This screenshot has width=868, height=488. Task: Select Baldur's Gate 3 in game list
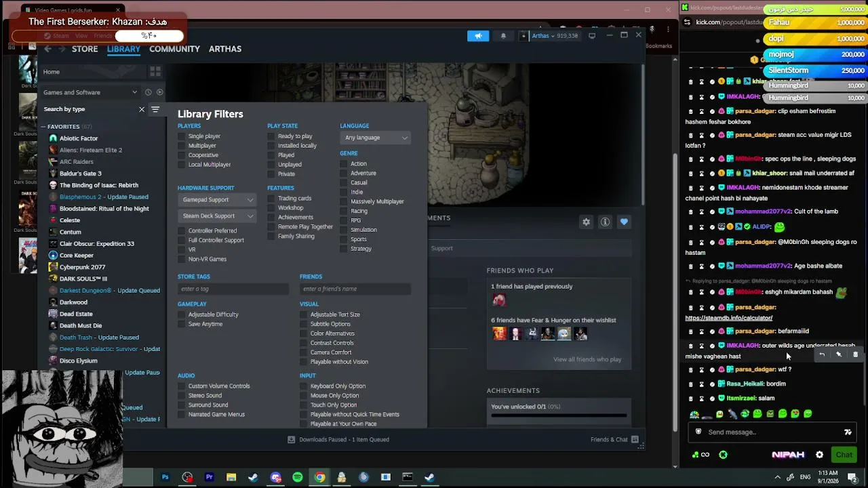point(80,174)
